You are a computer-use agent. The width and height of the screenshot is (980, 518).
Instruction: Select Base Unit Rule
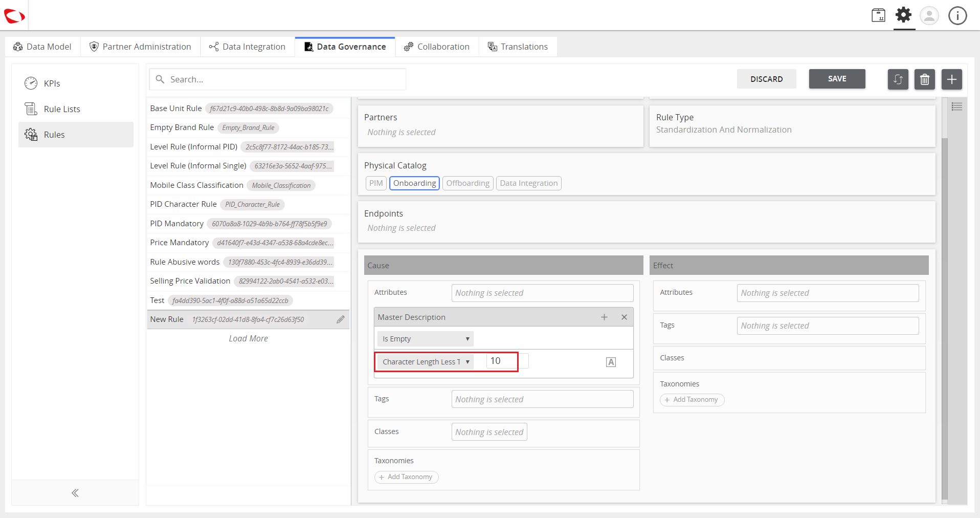(248, 109)
